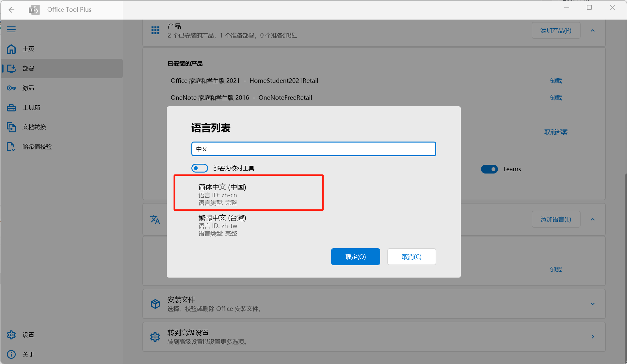Open the 关于 page label
The width and height of the screenshot is (627, 364).
coord(28,354)
